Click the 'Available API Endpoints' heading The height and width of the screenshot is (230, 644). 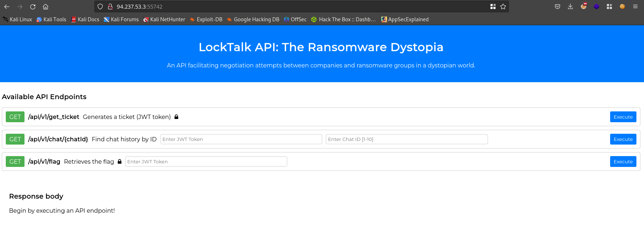pyautogui.click(x=44, y=97)
